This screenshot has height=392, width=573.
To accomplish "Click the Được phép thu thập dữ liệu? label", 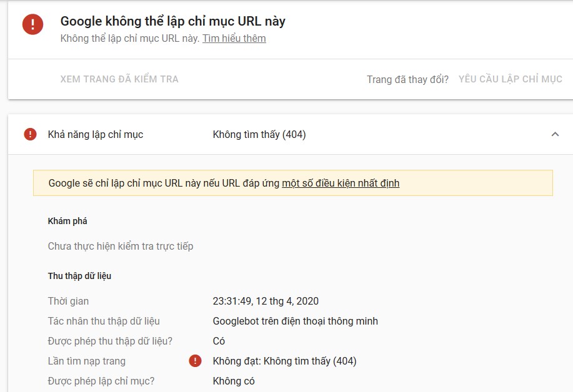I will tap(110, 341).
